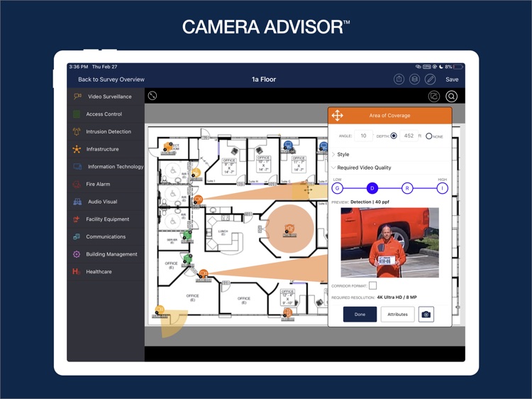Click the yellow camera at bottom-left building corner
This screenshot has height=399, width=532.
pyautogui.click(x=160, y=310)
